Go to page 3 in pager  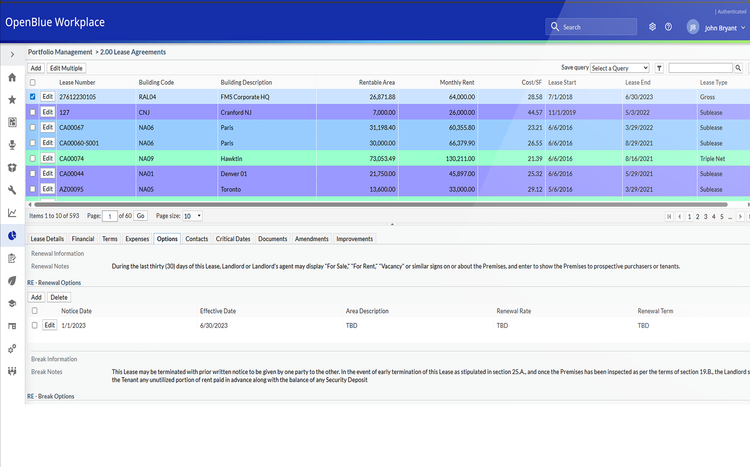click(x=706, y=217)
